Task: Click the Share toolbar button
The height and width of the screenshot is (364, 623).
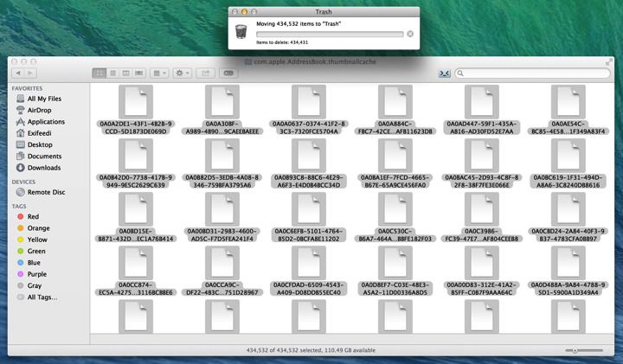Action: point(205,73)
